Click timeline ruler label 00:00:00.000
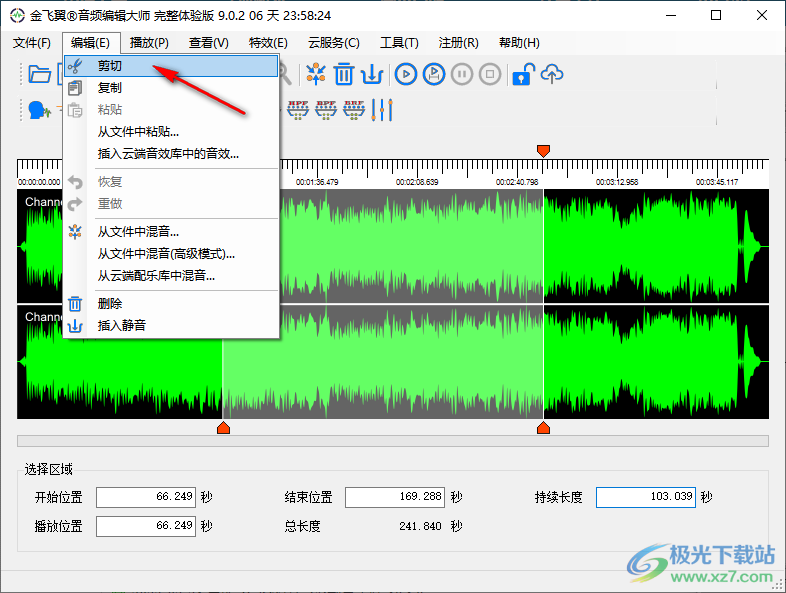This screenshot has width=786, height=593. point(39,182)
